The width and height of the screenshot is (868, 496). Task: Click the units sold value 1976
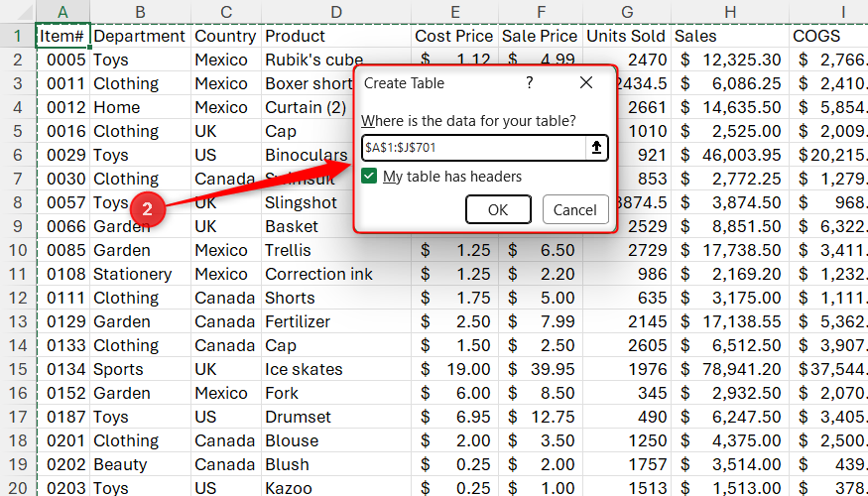click(x=627, y=369)
